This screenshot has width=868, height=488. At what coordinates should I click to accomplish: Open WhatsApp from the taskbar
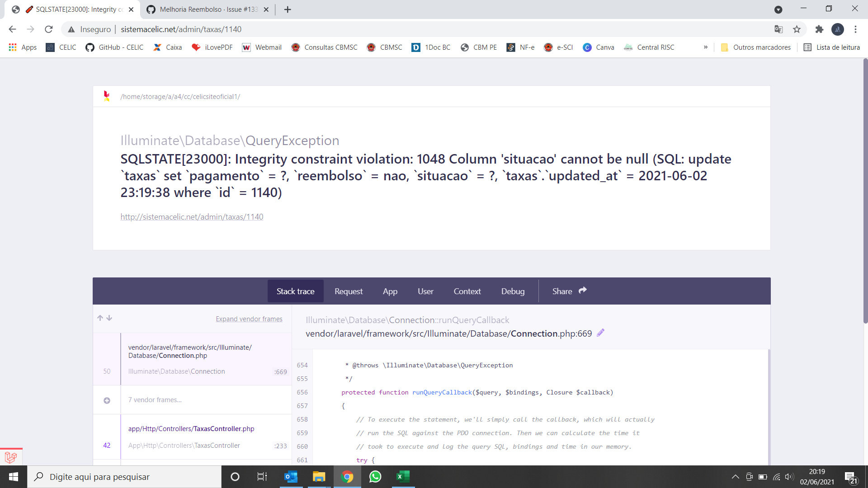(375, 477)
